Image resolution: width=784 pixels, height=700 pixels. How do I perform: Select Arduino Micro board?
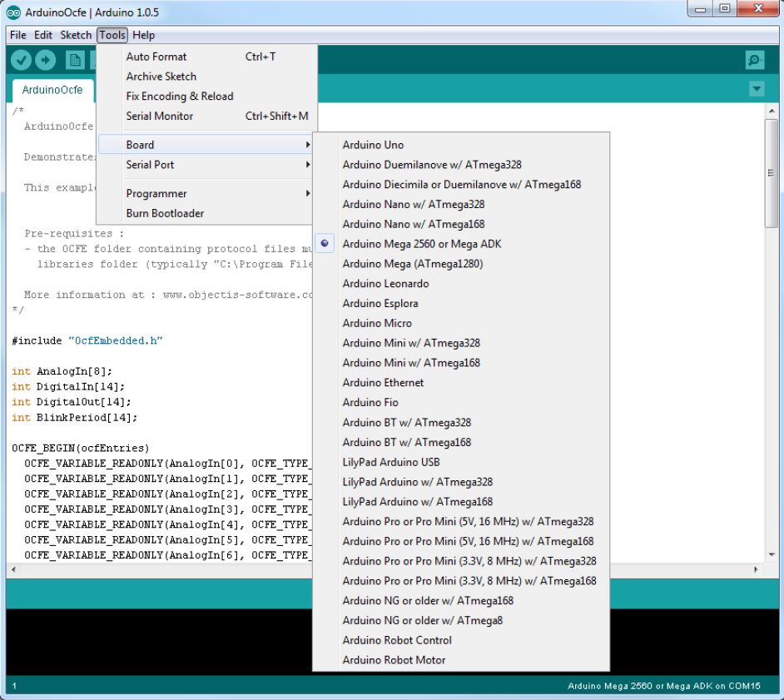[460, 323]
